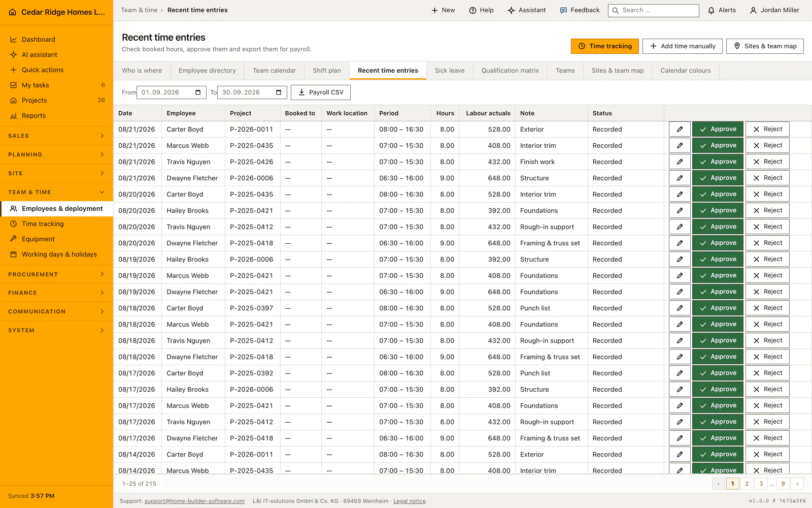Go to the next page arrow
This screenshot has width=812, height=508.
(797, 484)
